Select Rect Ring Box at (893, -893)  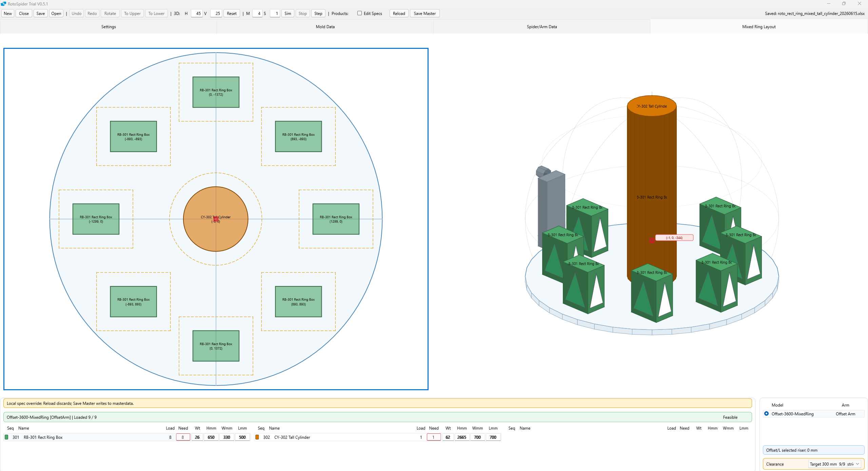(298, 136)
